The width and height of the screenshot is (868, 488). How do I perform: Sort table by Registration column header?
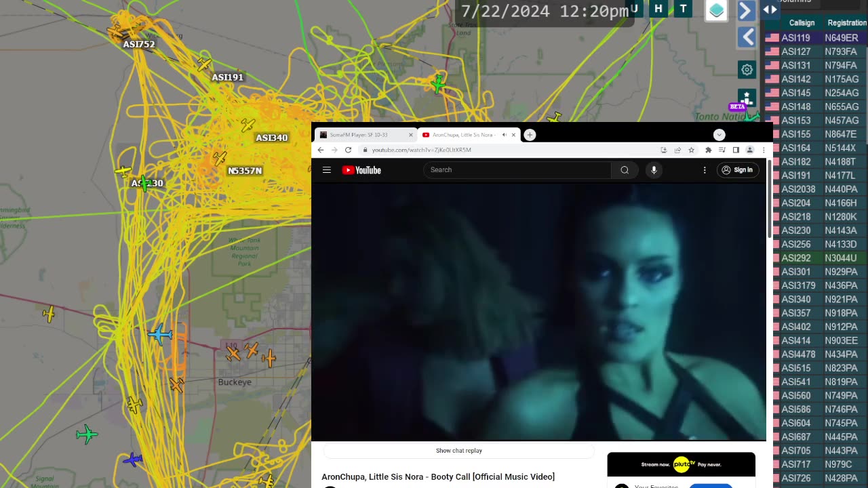pyautogui.click(x=846, y=23)
